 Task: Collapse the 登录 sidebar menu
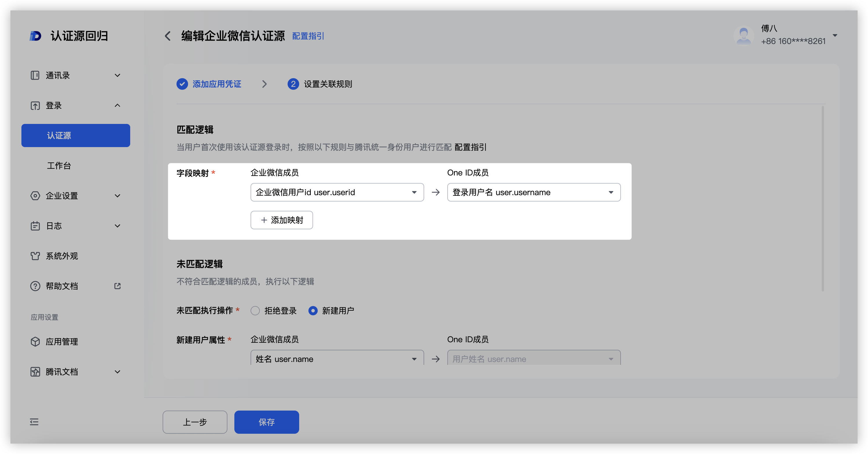pyautogui.click(x=117, y=106)
